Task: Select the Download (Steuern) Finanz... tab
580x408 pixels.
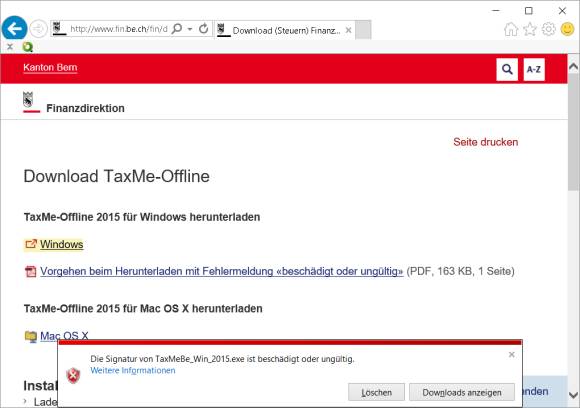Action: click(x=285, y=30)
